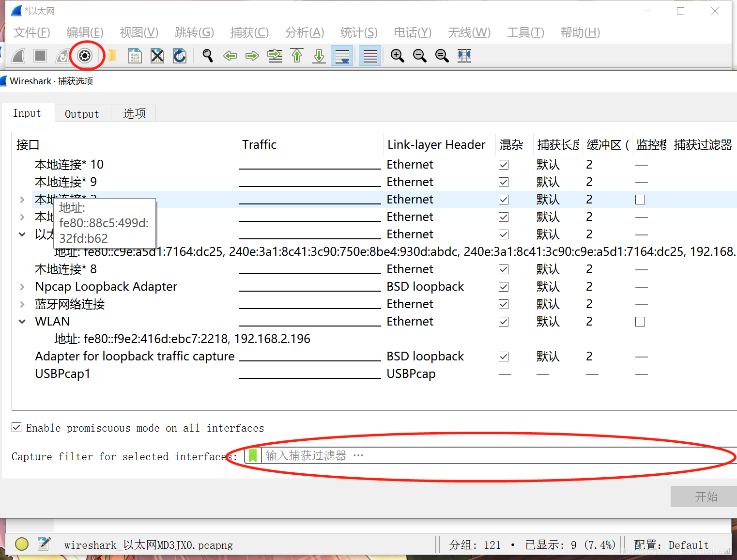Screen dimensions: 737x560
Task: Toggle Enable promiscuous mode on all interfaces
Action: point(16,427)
